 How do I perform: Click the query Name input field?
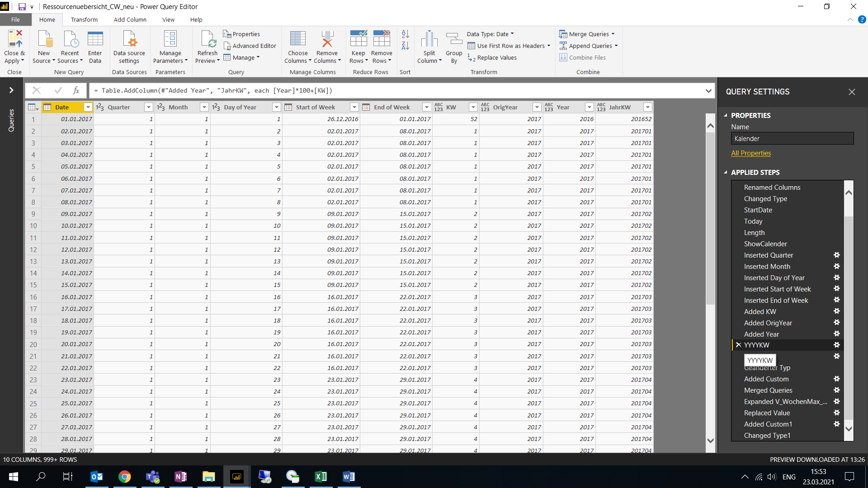(x=792, y=139)
